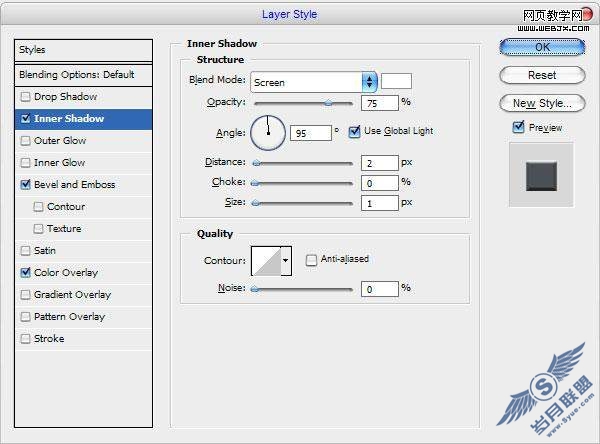Click the contour curve thumbnail
Screen dimensions: 600x444
pos(266,261)
